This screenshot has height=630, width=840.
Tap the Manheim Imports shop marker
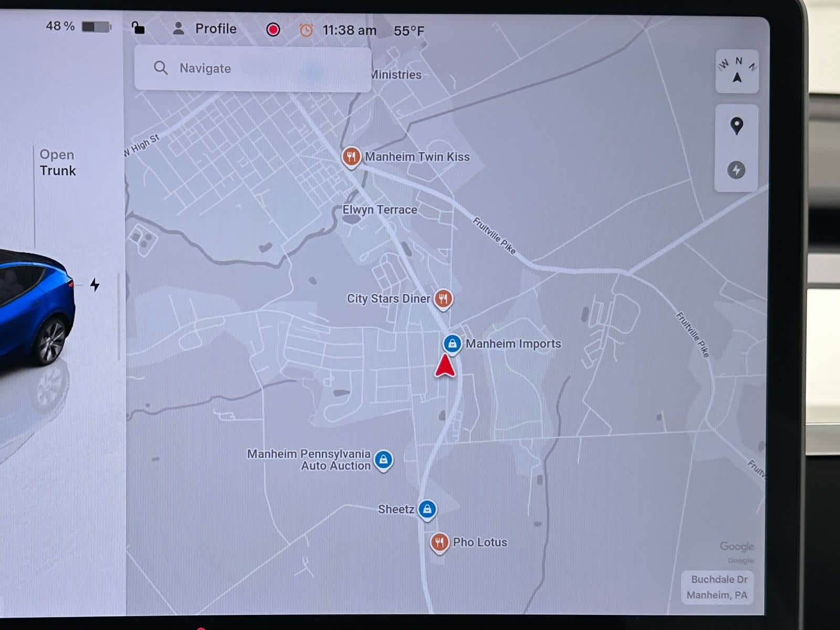pyautogui.click(x=452, y=344)
